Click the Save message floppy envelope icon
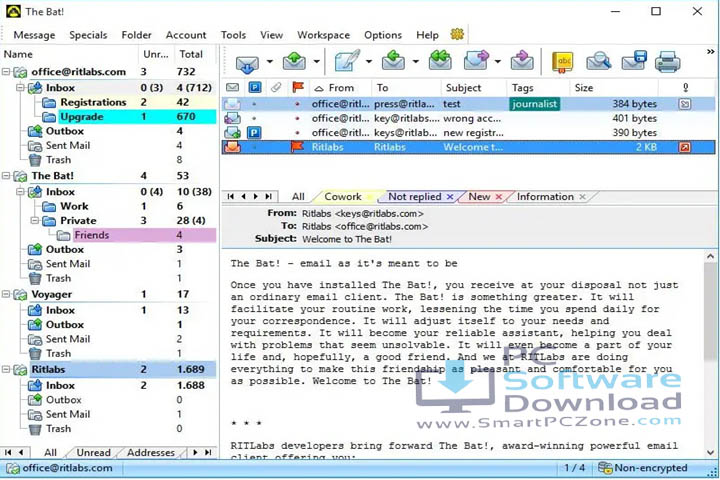 click(634, 61)
